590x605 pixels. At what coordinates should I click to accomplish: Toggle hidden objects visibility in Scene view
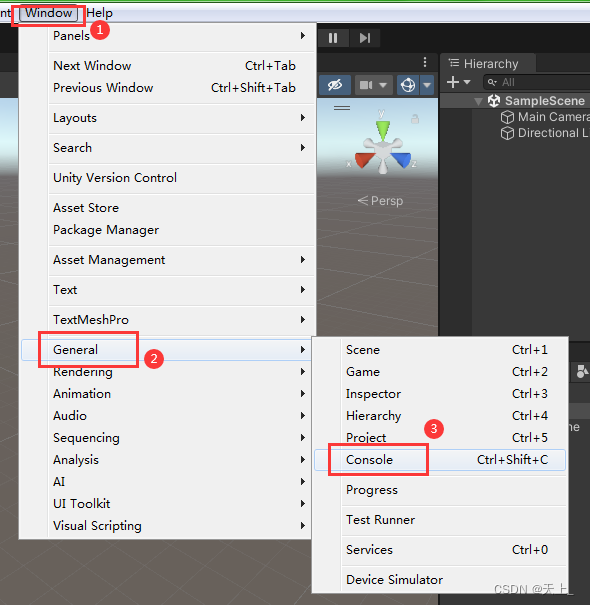pyautogui.click(x=335, y=85)
